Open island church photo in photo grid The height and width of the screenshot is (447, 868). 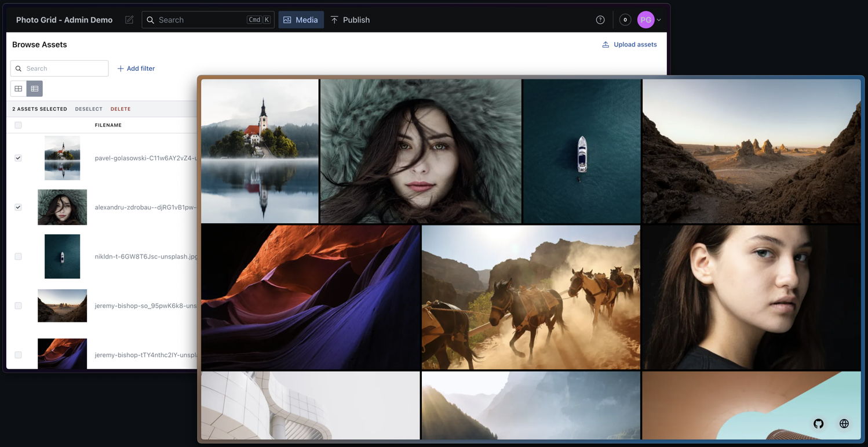pos(260,151)
